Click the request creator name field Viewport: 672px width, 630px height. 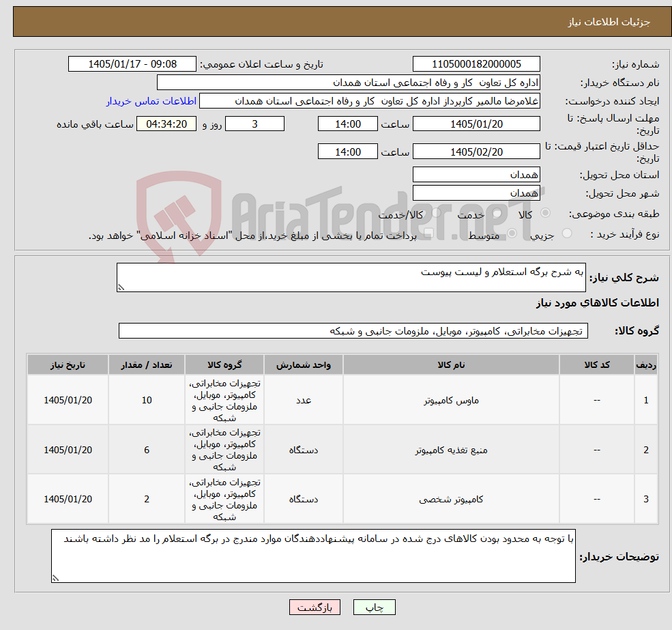point(369,101)
